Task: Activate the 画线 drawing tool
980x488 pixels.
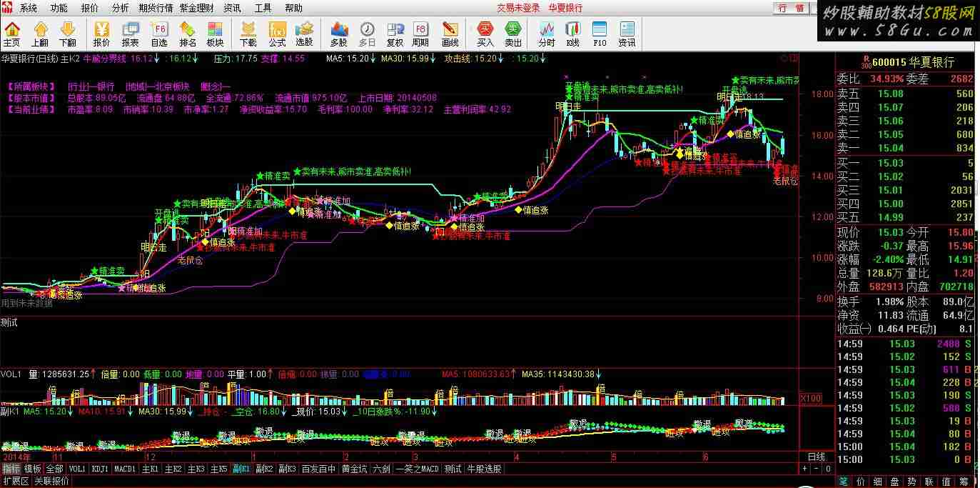Action: click(450, 34)
